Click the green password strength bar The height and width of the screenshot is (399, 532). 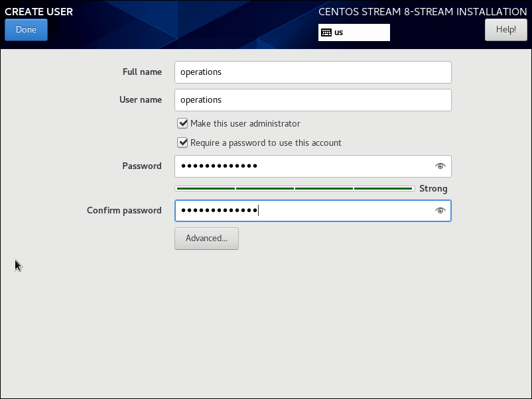[295, 189]
